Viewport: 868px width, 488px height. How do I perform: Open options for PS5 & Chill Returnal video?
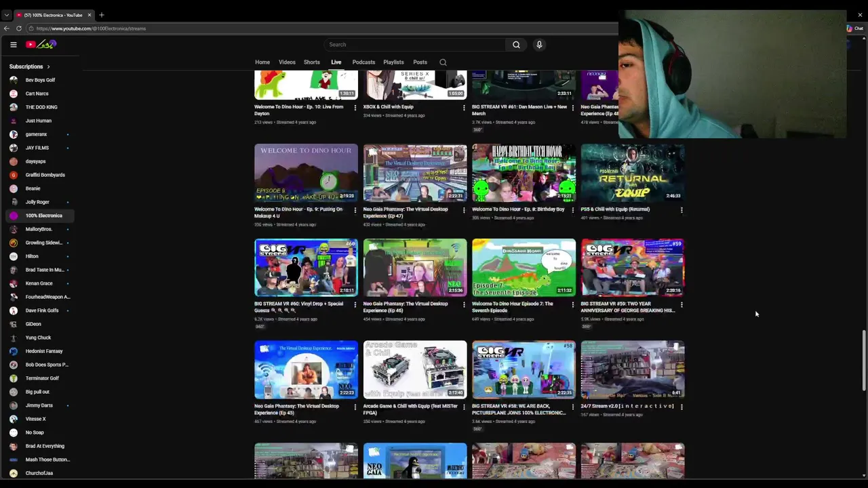click(x=682, y=210)
